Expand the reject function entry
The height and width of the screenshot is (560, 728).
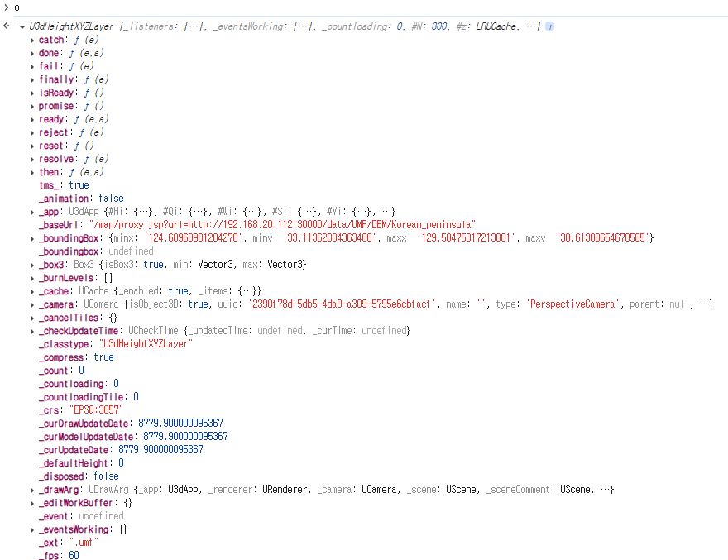(32, 133)
